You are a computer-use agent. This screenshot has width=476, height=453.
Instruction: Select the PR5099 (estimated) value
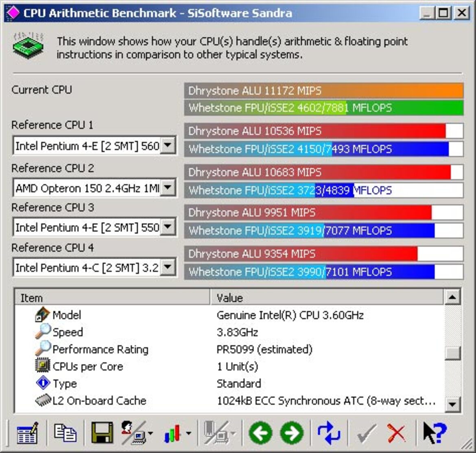click(264, 350)
